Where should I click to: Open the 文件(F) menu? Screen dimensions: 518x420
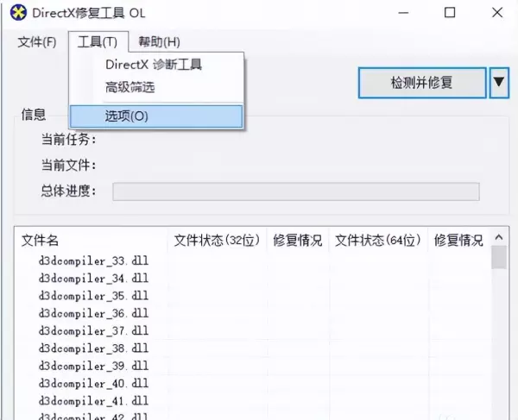pyautogui.click(x=37, y=42)
